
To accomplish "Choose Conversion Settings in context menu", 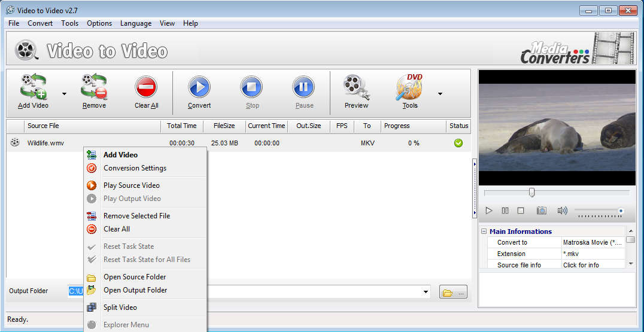I will tap(145, 168).
